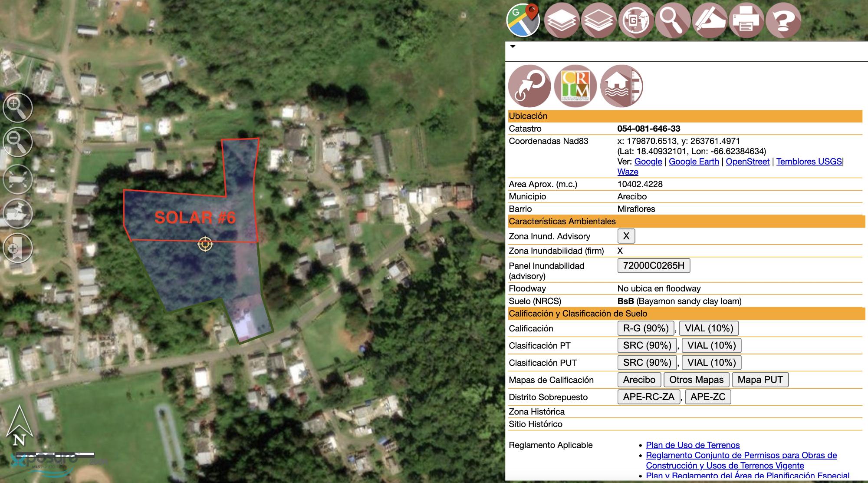Expand the small black dropdown arrow

tap(513, 46)
